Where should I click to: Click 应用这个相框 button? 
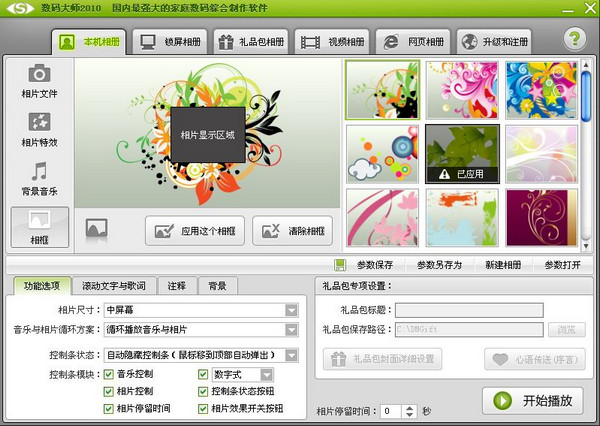click(196, 230)
